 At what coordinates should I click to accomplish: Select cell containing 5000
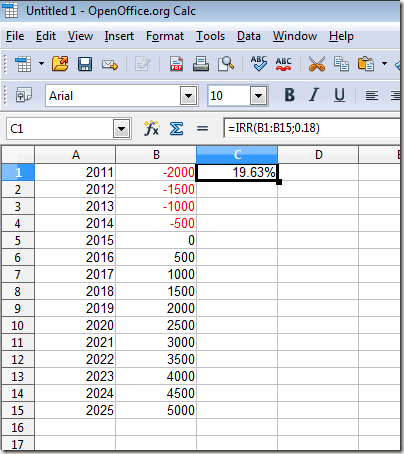(156, 410)
